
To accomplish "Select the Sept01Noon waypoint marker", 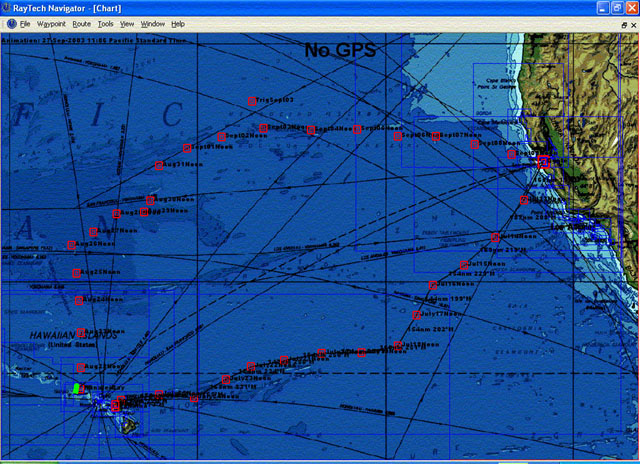I will (x=185, y=148).
